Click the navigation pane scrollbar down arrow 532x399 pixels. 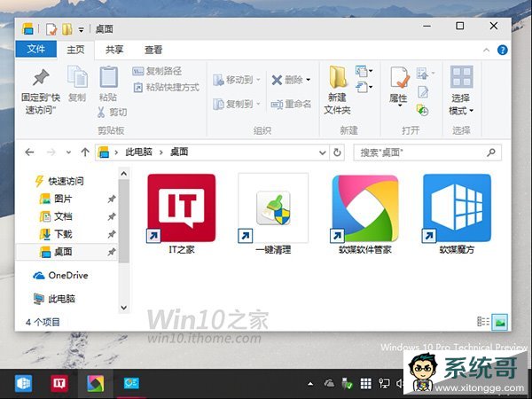click(x=124, y=308)
